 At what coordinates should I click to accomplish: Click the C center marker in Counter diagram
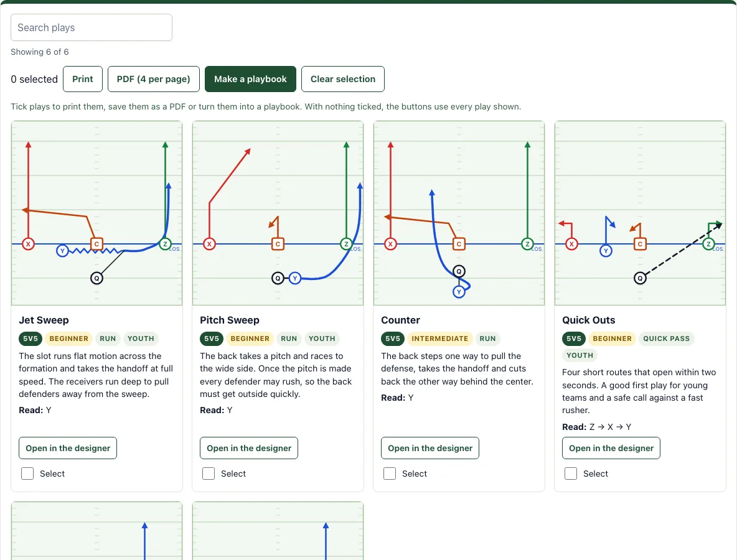(x=459, y=244)
